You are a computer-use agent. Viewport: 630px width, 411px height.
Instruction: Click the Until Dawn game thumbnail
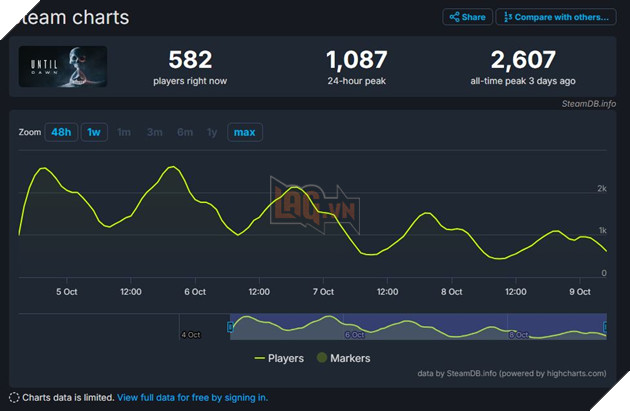[x=63, y=66]
